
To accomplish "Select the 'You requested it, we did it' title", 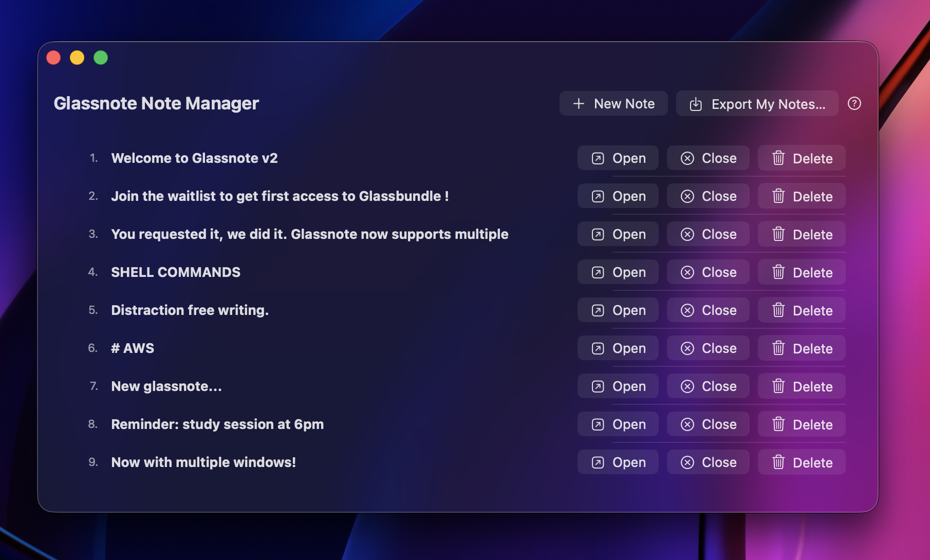I will 310,234.
